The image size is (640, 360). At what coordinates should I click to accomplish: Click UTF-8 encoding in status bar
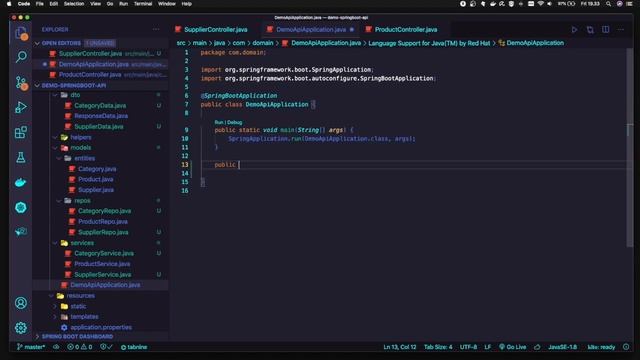(x=468, y=347)
